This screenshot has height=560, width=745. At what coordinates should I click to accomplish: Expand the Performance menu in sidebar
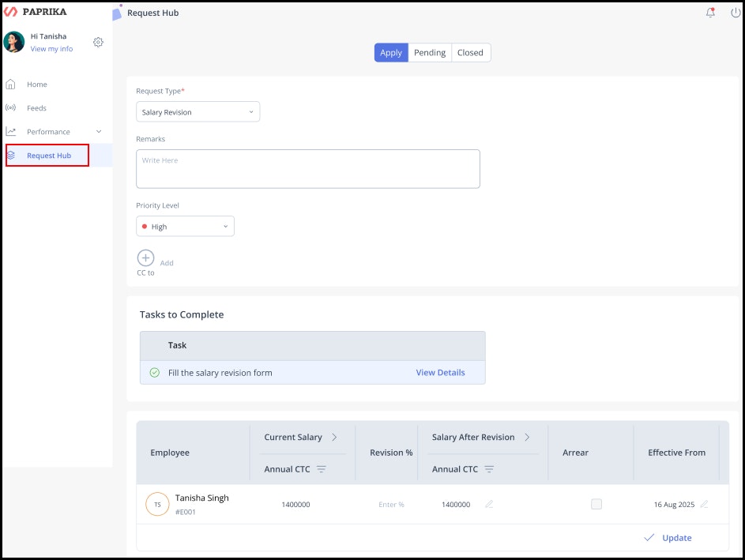point(98,132)
